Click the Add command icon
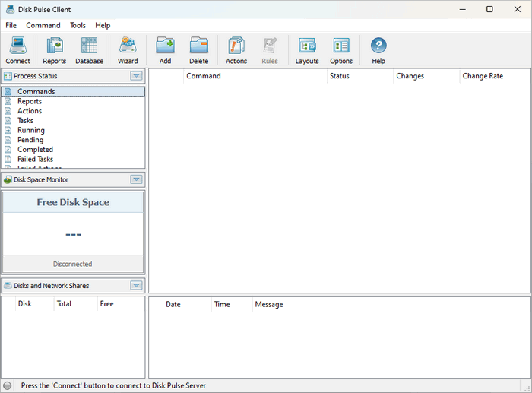 pos(165,50)
